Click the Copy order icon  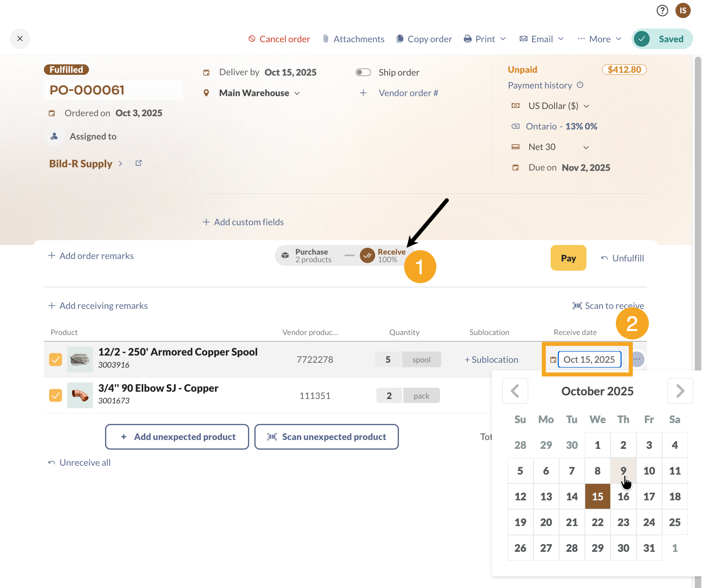[x=400, y=39]
